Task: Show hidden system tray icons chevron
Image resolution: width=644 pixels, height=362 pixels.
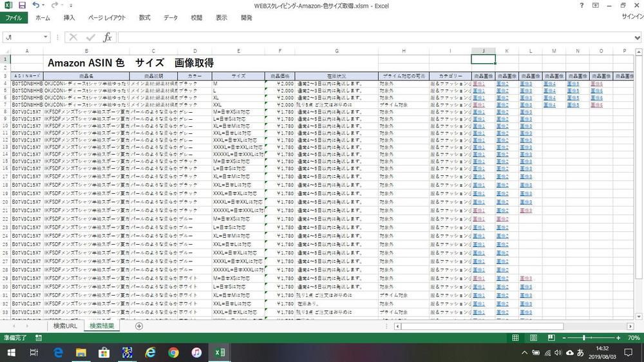Action: tap(524, 352)
